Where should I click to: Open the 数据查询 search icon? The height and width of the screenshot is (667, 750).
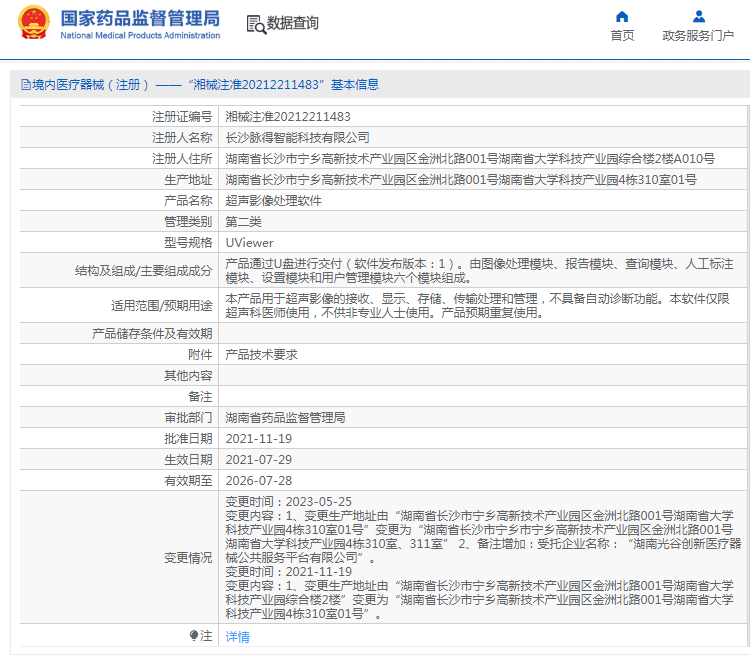pyautogui.click(x=256, y=24)
